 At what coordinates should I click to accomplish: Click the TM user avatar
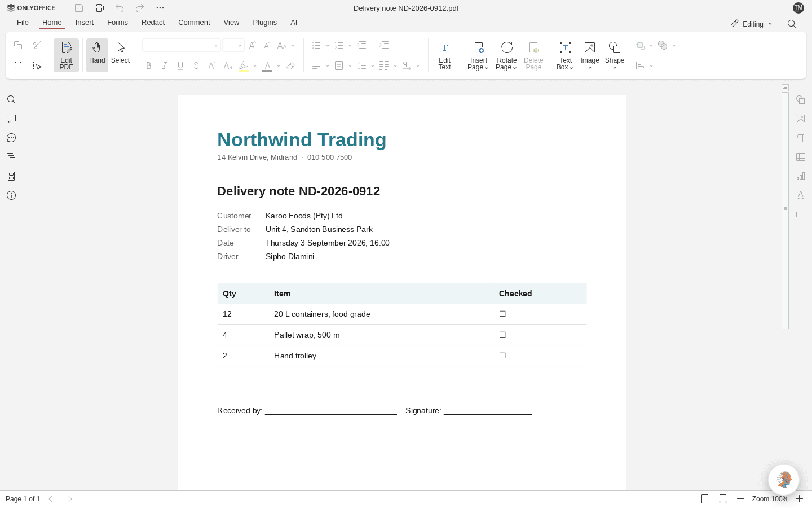click(798, 8)
